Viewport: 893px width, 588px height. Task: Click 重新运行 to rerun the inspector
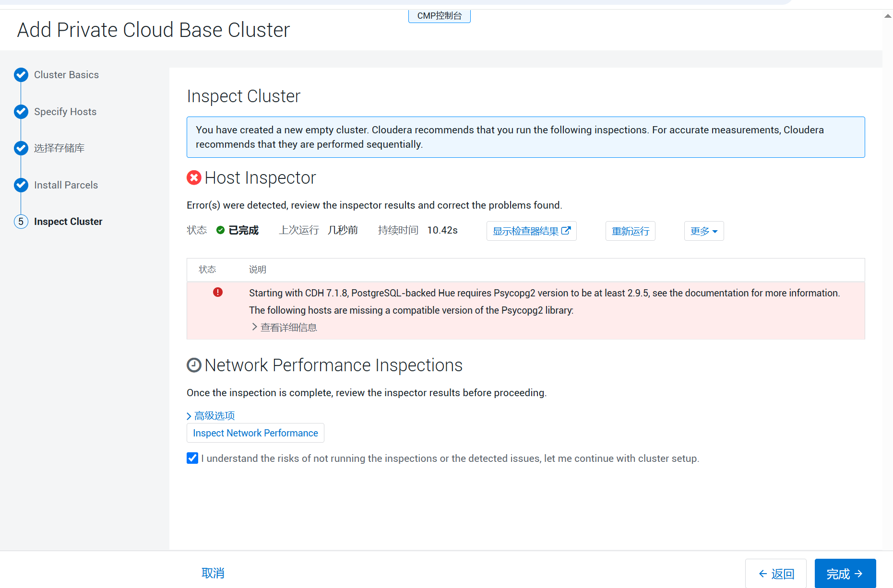point(630,231)
